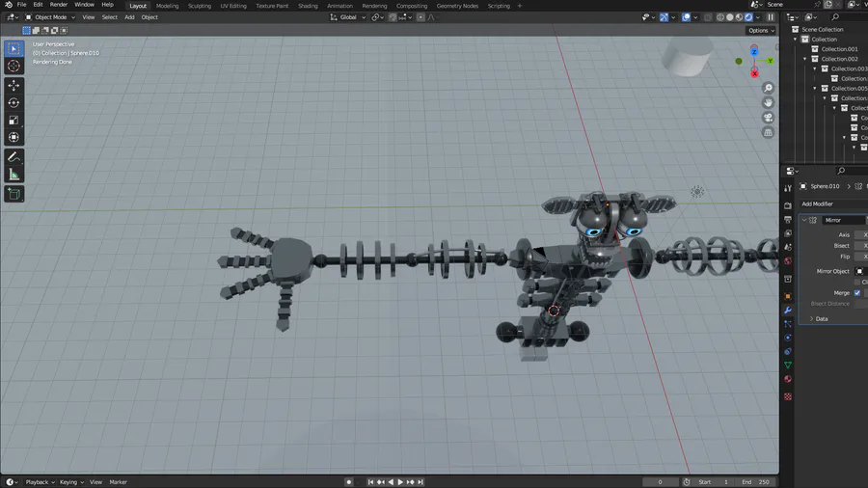Screen dimensions: 868x488
Task: Switch to rendered viewport shading
Action: point(748,17)
